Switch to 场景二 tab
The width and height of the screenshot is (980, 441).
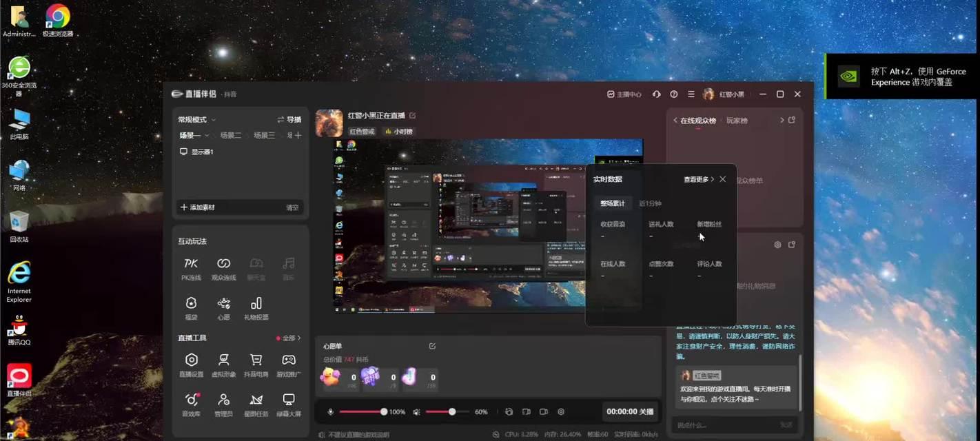[230, 136]
